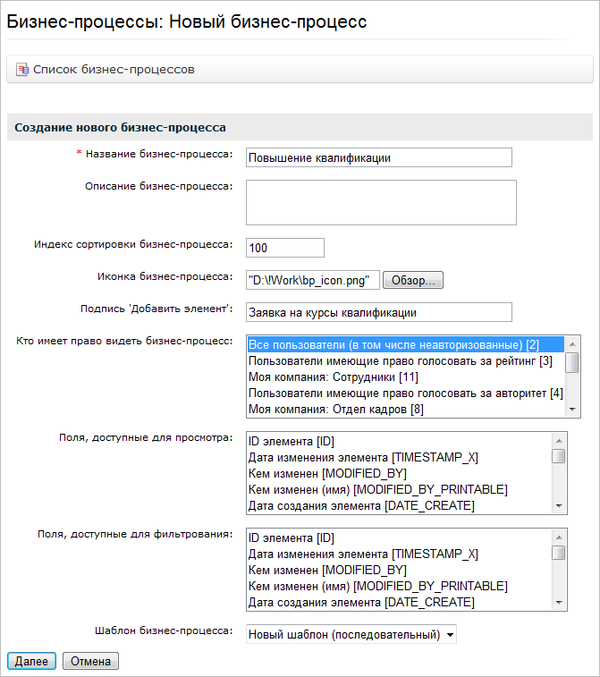Open the 'Список бизнес-процессов' link
Image resolution: width=600 pixels, height=677 pixels.
pos(113,70)
